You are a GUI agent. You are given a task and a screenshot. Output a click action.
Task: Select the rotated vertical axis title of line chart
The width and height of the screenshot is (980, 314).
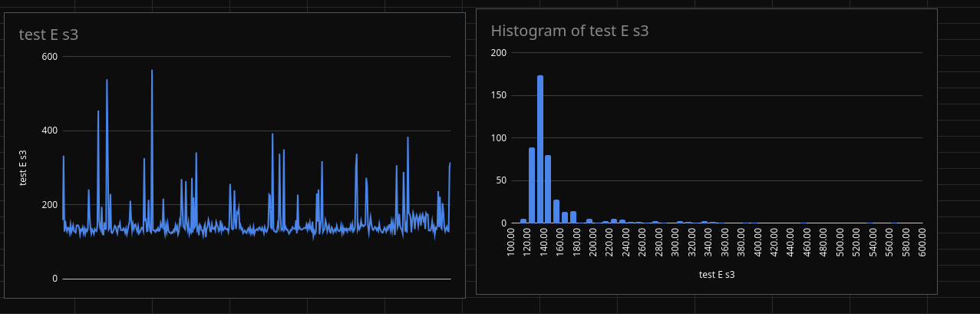pos(23,167)
